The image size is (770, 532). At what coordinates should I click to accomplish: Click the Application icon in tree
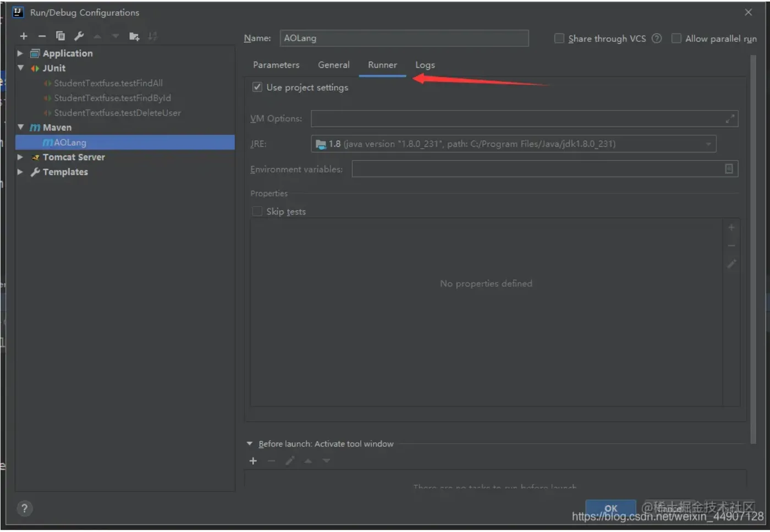35,53
